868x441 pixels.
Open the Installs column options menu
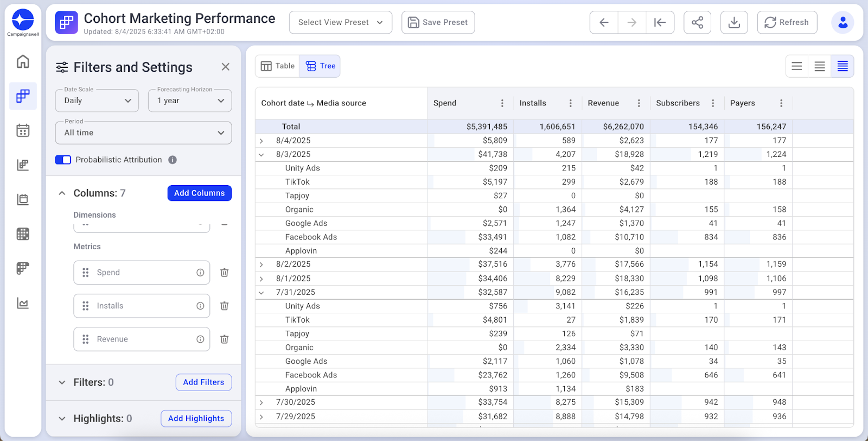(x=571, y=103)
